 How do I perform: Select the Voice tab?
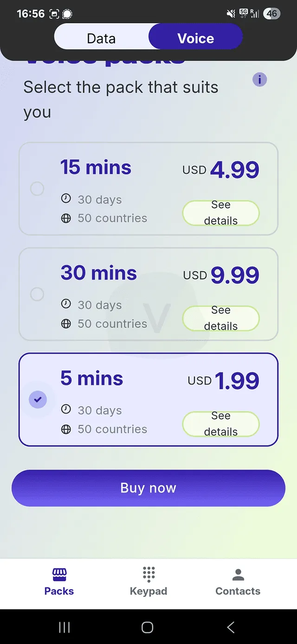pyautogui.click(x=196, y=38)
